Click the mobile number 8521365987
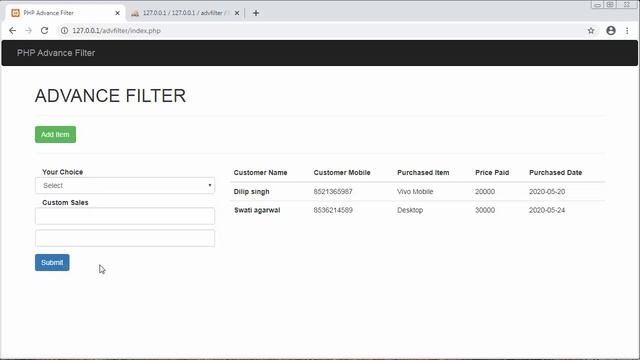Screen dimensions: 640x360 (x=333, y=191)
